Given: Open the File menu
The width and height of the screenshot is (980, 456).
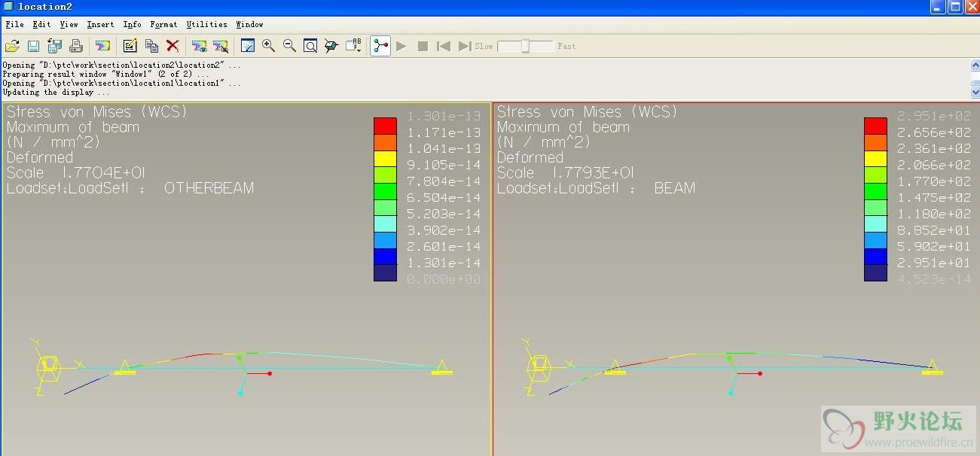Looking at the screenshot, I should point(14,25).
